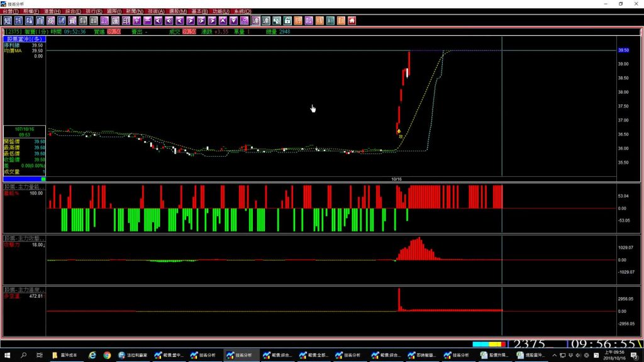Open the 新聞(N) menu
This screenshot has width=644, height=362.
135,11
